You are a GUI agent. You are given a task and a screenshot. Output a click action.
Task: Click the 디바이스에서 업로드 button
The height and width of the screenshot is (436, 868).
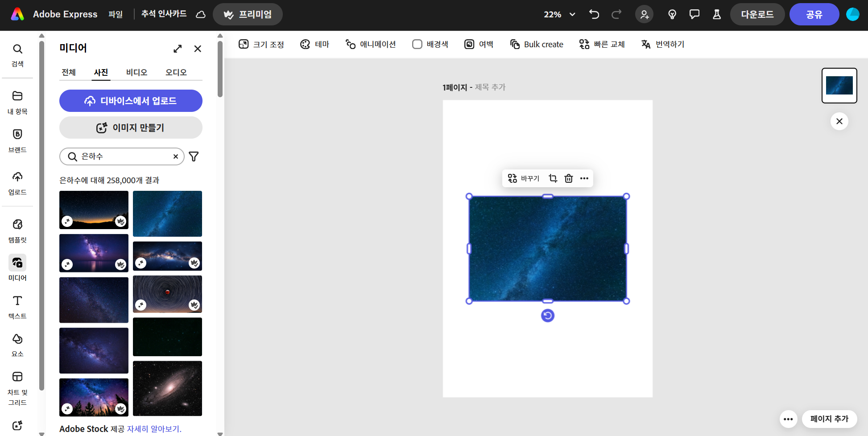(131, 101)
